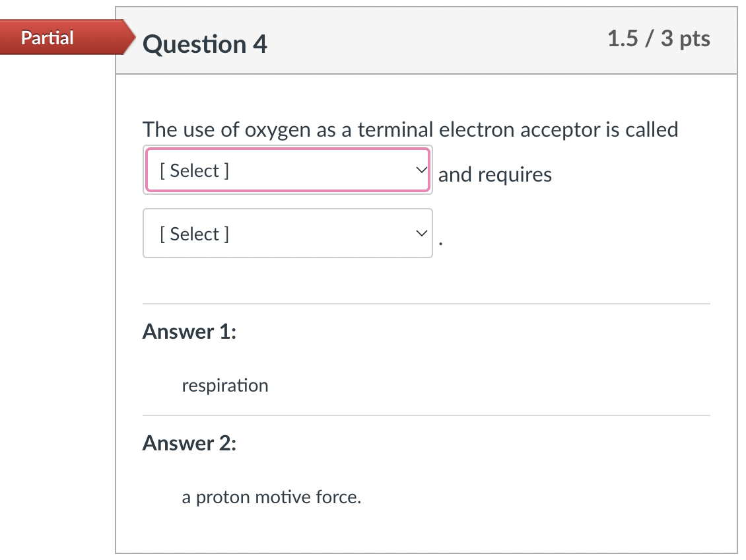746x560 pixels.
Task: Open the first Select dropdown after 'called'
Action: 287,171
